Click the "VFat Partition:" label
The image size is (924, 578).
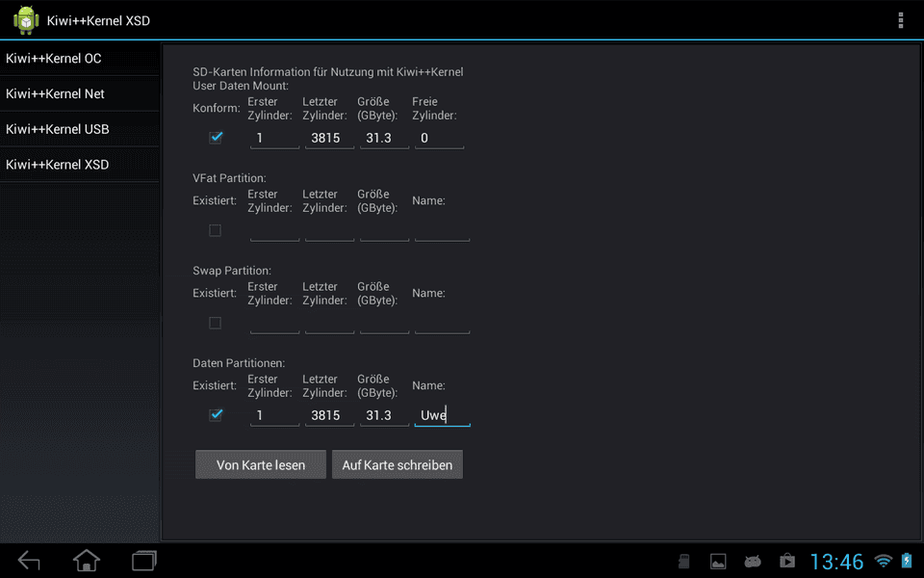click(x=229, y=178)
